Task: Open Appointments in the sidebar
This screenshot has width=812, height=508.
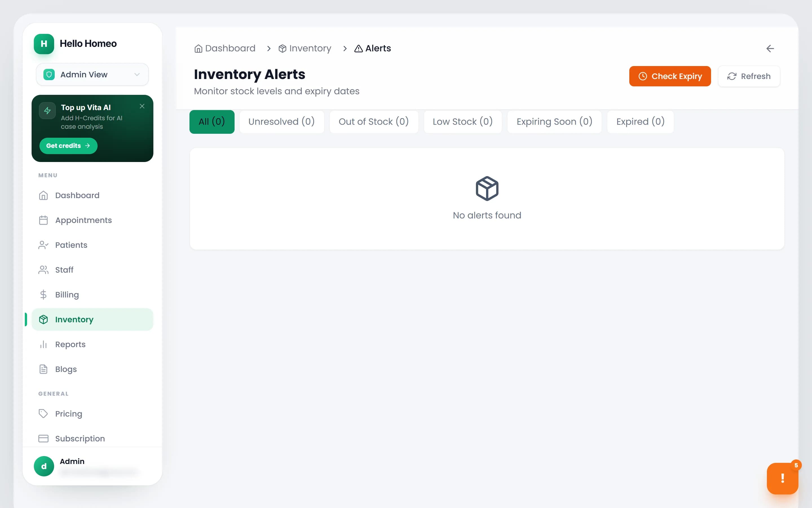Action: (x=92, y=220)
